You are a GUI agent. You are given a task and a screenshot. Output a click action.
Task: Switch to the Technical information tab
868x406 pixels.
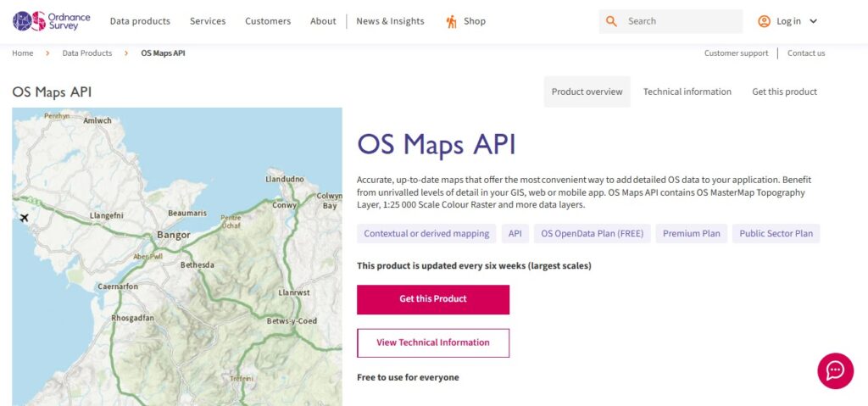(687, 92)
